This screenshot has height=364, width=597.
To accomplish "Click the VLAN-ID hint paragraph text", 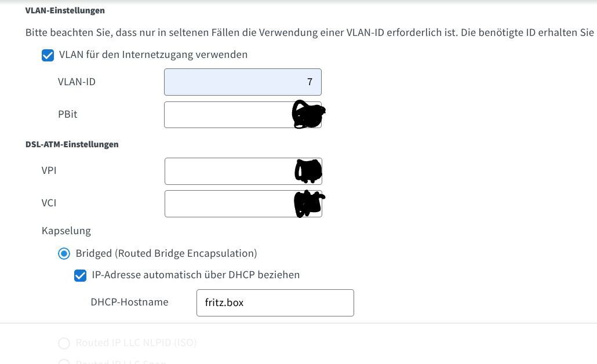I will pyautogui.click(x=290, y=32).
